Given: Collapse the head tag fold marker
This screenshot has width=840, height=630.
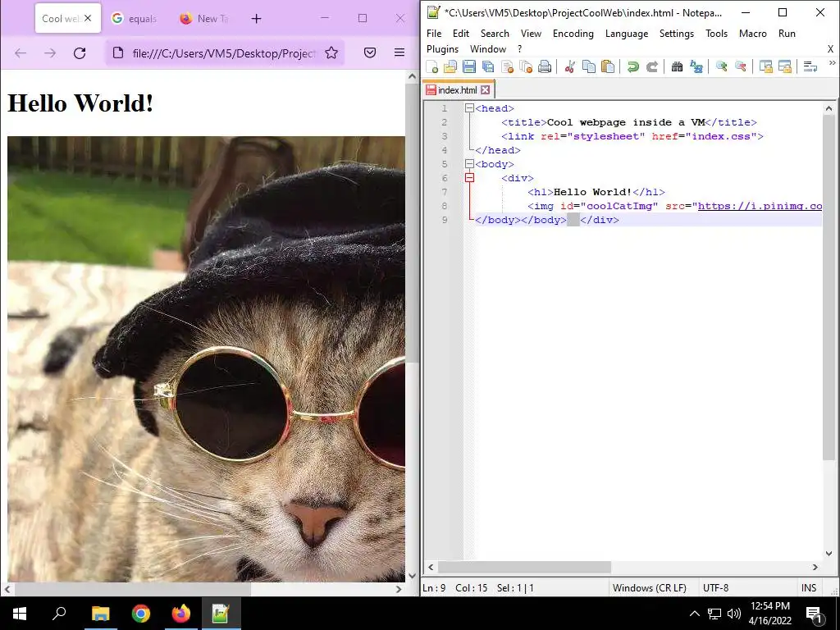Looking at the screenshot, I should click(470, 108).
